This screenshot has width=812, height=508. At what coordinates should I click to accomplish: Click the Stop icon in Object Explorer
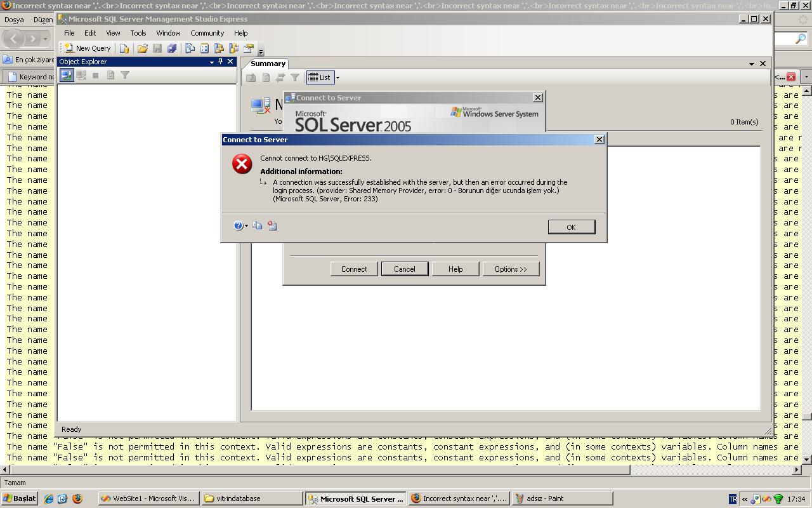96,76
